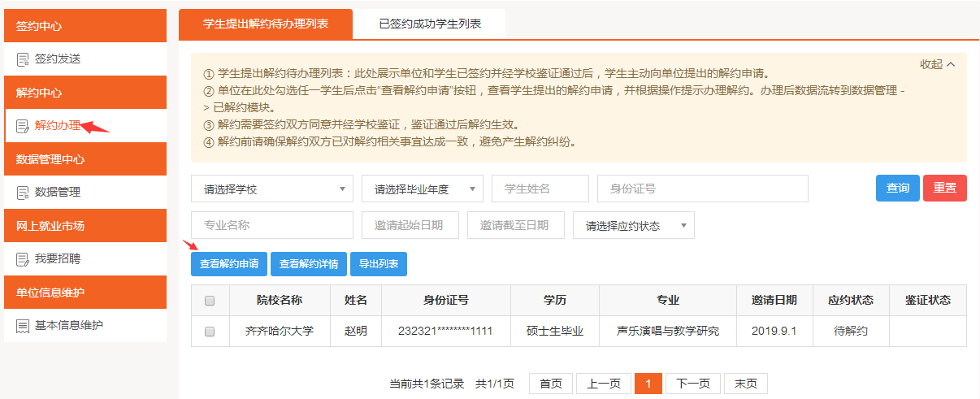Toggle the select-all checkbox in table header
This screenshot has height=399, width=980.
[210, 301]
